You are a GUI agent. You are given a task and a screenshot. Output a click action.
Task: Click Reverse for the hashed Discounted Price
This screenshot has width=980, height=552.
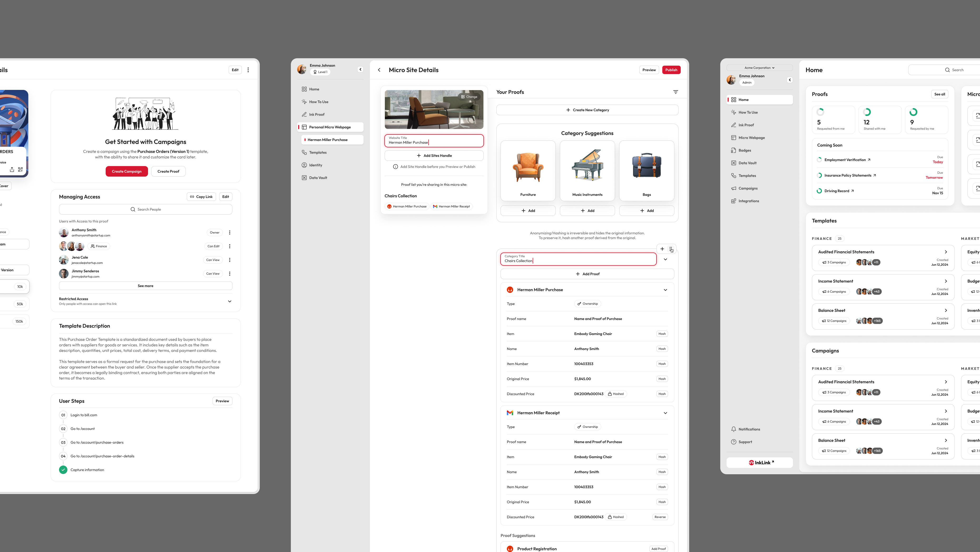pyautogui.click(x=660, y=517)
